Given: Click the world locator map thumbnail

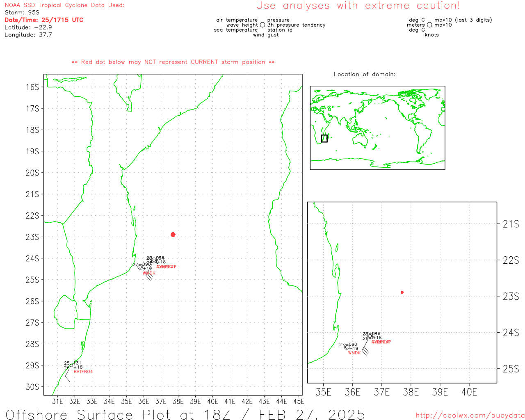Looking at the screenshot, I should tap(377, 128).
